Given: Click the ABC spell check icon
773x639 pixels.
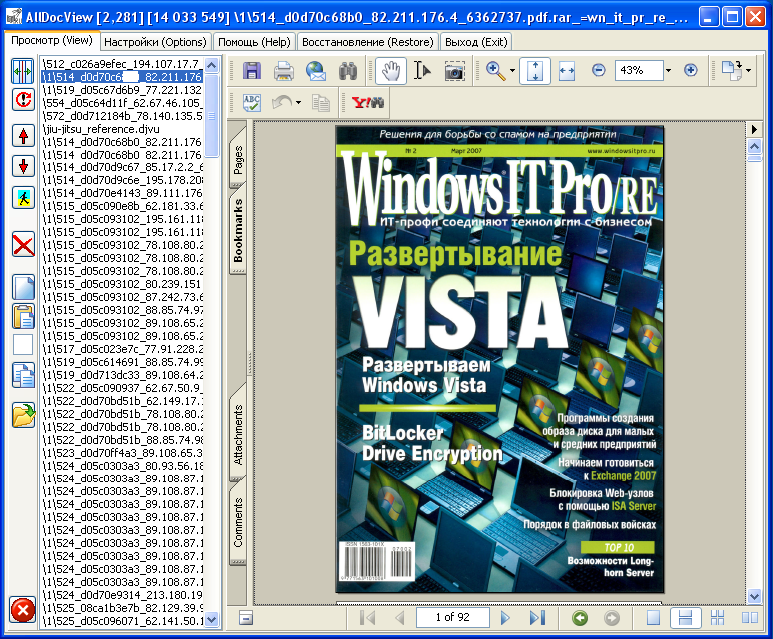Looking at the screenshot, I should coord(251,103).
